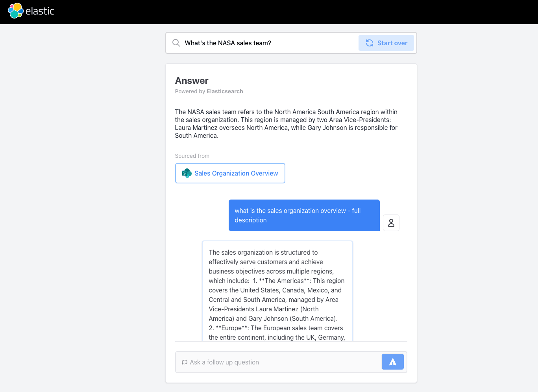Click the blue user question bubble
The image size is (538, 392).
(x=304, y=215)
